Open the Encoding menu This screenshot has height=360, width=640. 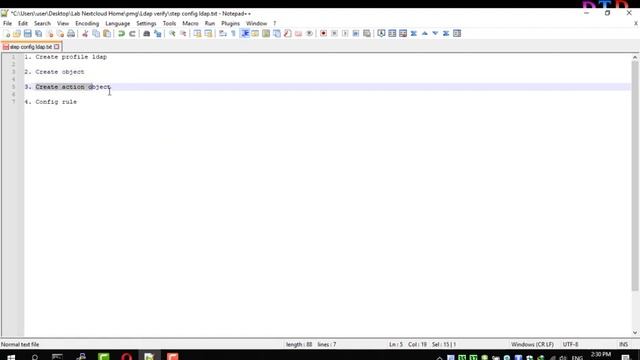click(x=87, y=23)
